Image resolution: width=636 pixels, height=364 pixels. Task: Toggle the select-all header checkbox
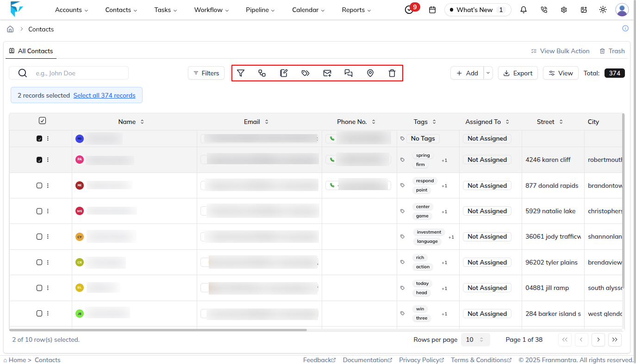point(42,121)
